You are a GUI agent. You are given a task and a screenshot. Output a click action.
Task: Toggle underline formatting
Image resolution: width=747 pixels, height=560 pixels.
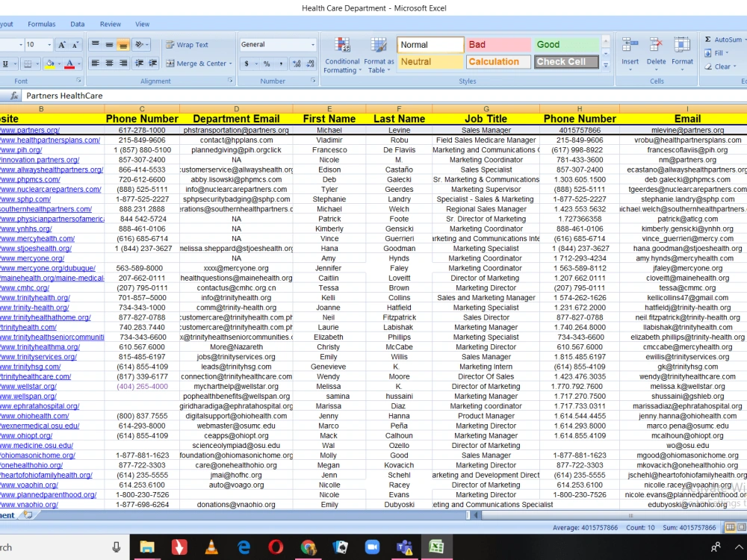point(5,63)
